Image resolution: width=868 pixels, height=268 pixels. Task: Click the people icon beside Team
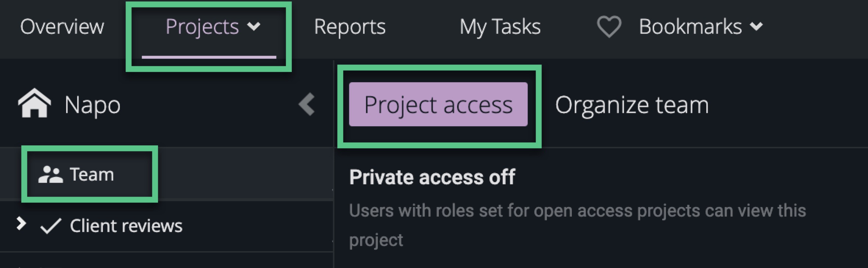point(50,174)
